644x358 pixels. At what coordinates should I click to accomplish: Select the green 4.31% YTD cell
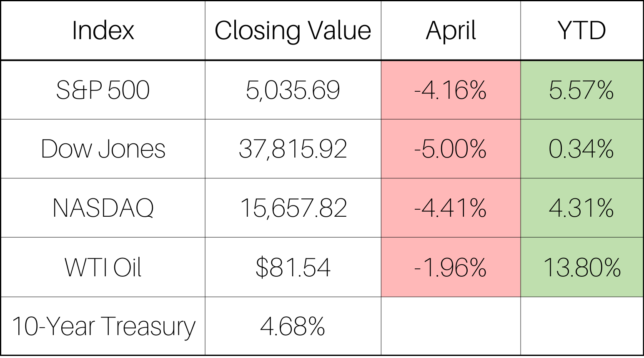pyautogui.click(x=581, y=208)
